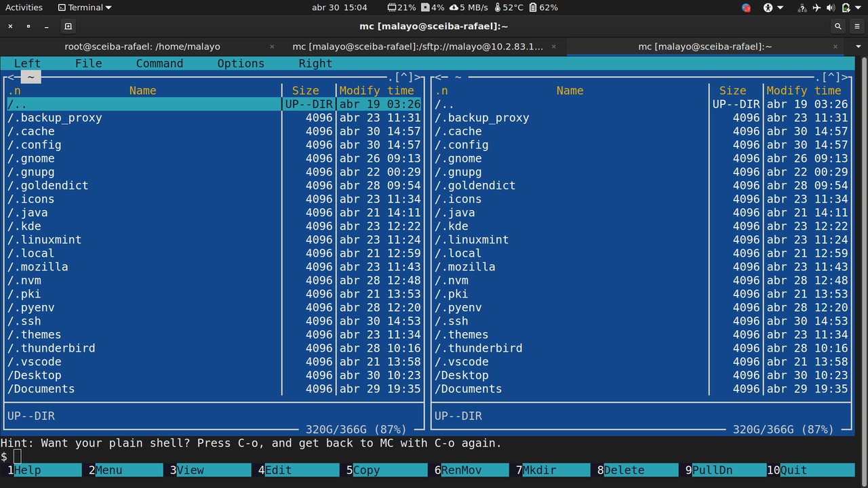Select /.vscode in right panel

641,362
